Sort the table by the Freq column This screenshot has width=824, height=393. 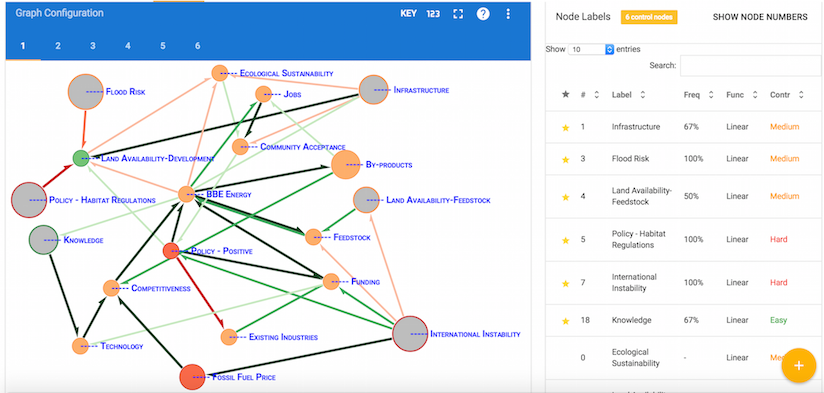click(698, 95)
